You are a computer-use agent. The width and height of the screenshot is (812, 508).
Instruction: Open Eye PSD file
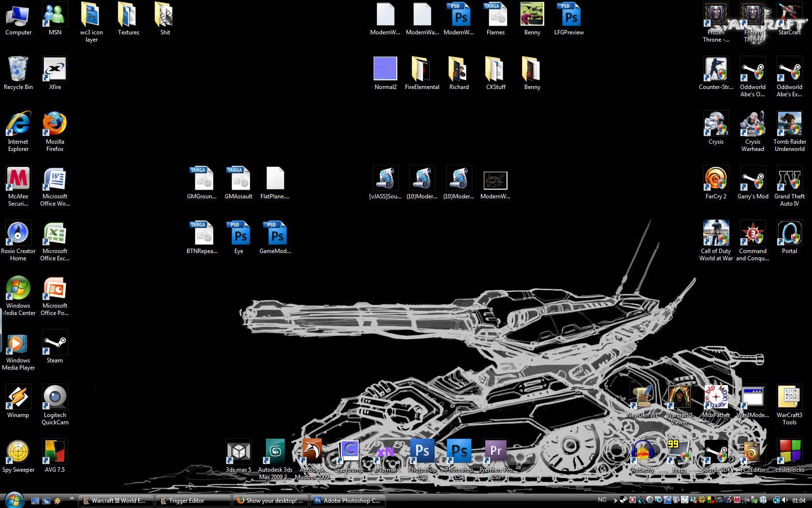(239, 238)
